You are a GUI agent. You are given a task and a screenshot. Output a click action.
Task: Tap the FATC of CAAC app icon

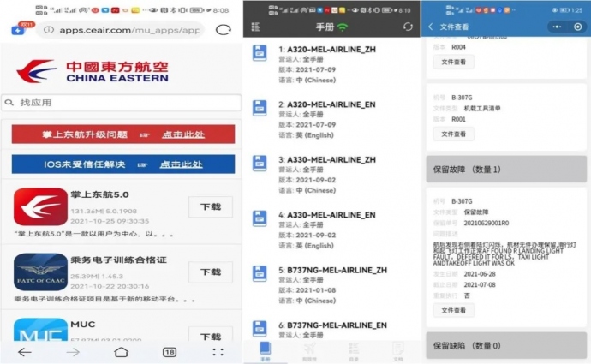click(x=40, y=272)
